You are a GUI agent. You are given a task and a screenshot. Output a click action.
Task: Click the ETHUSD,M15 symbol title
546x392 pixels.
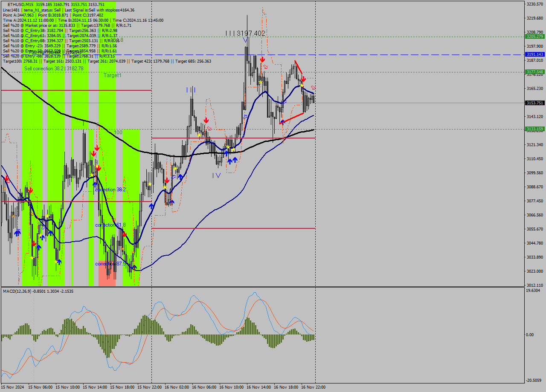[x=20, y=5]
